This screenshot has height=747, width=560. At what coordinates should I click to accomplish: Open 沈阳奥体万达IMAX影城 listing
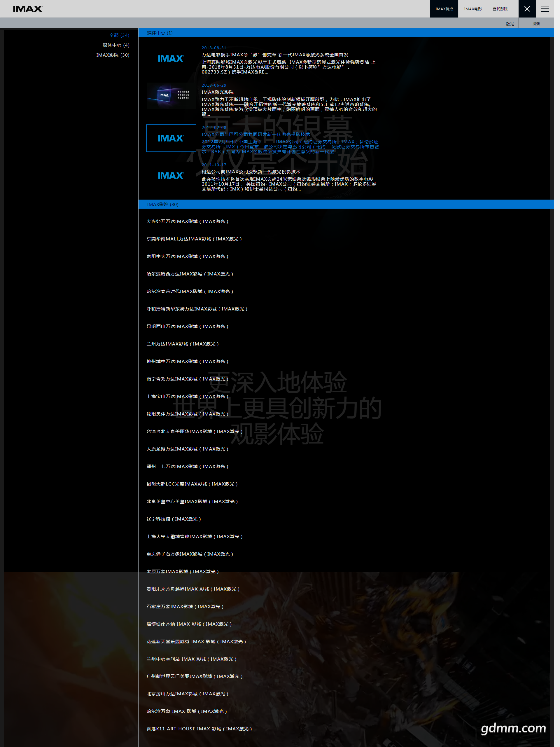[187, 414]
